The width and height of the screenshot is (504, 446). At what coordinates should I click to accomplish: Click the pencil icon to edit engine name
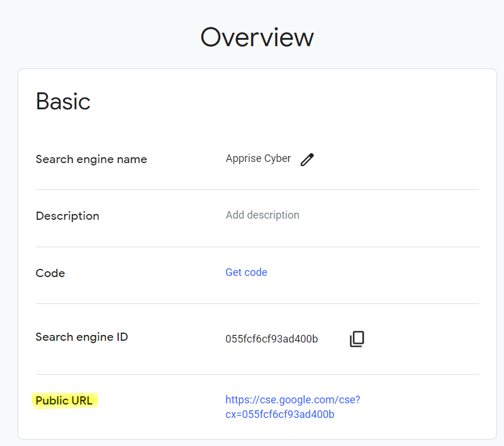click(x=307, y=160)
